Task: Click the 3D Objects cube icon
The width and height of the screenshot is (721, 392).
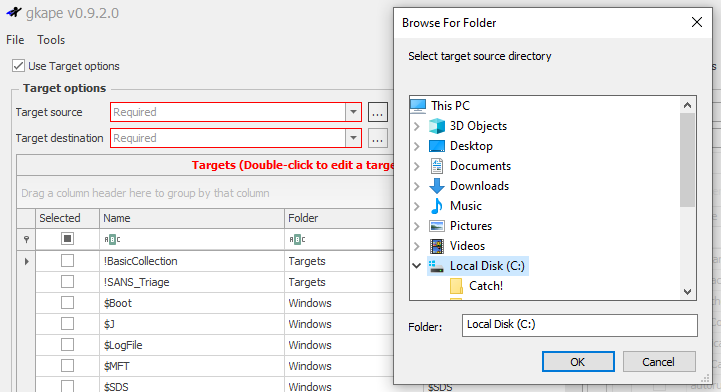Action: point(436,126)
